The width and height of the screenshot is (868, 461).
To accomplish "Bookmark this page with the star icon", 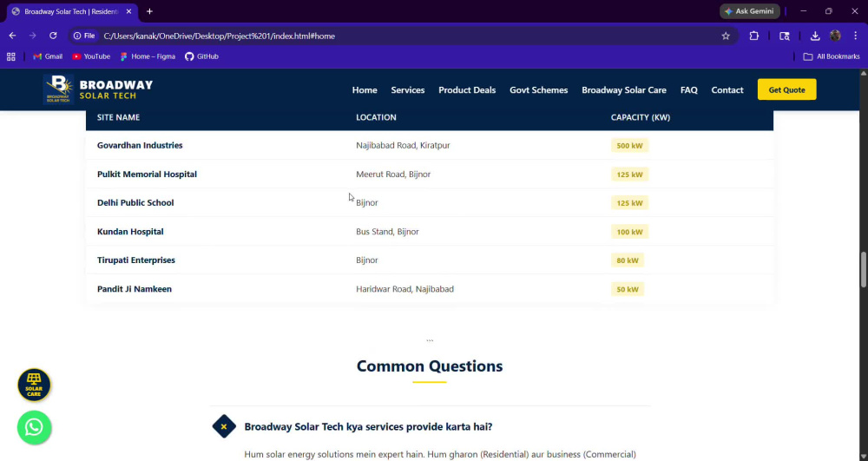I will (726, 36).
